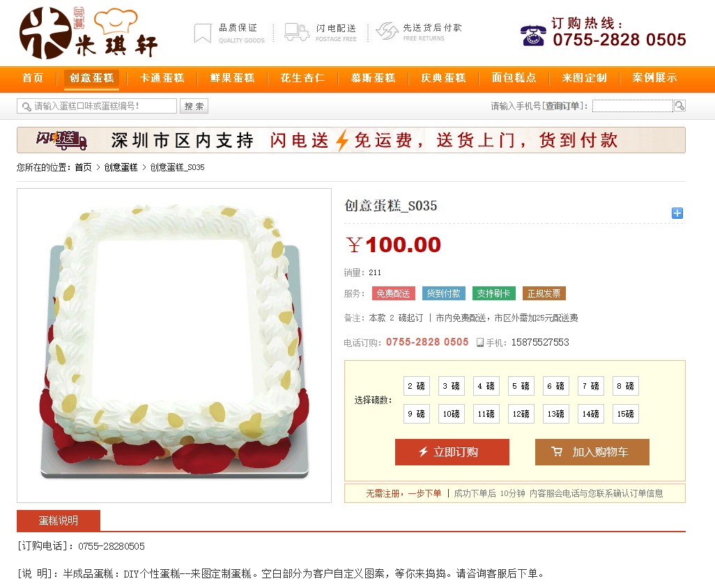Screen dimensions: 715x588
Task: Click the 搜索 search button
Action: click(x=194, y=106)
